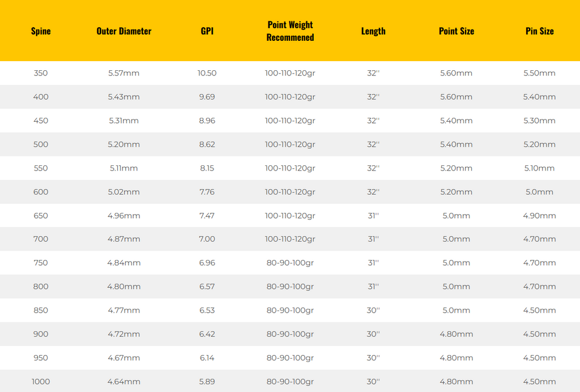Select the 750 spine row label

point(41,263)
